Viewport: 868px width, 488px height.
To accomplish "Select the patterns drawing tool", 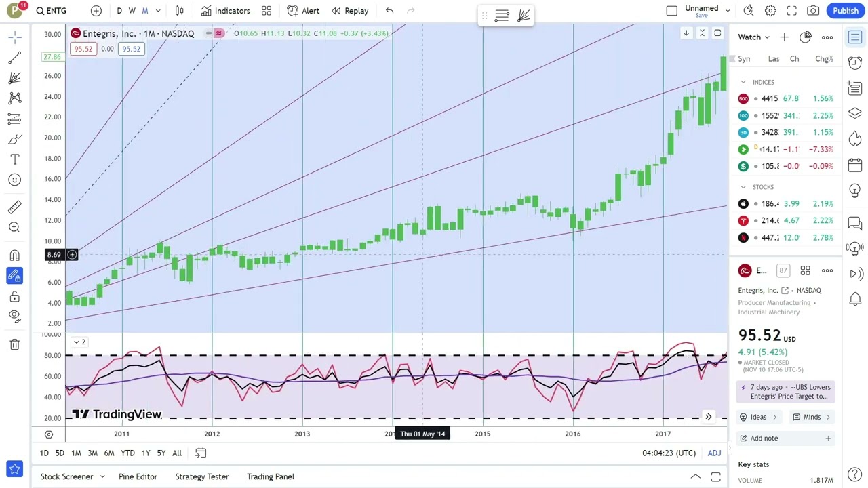I will [14, 98].
